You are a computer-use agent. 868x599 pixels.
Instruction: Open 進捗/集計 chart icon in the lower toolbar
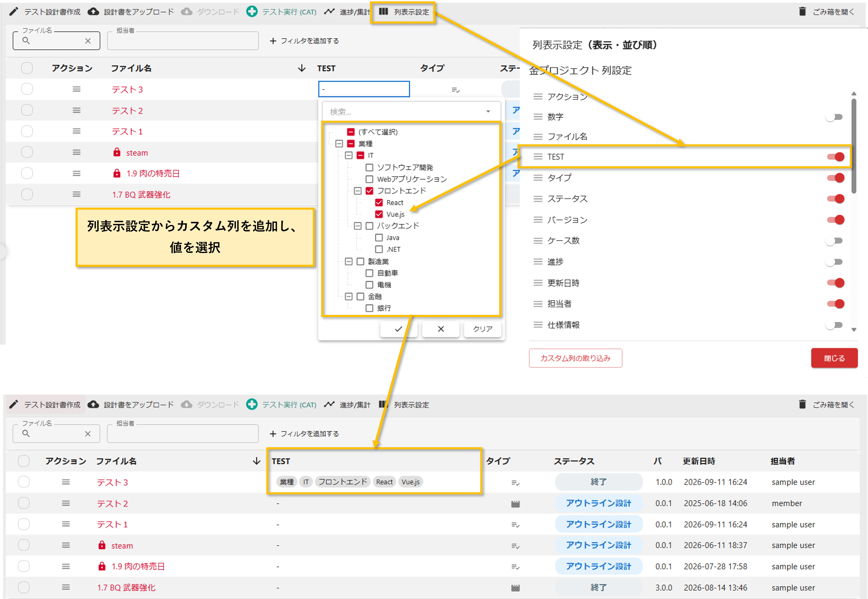(x=329, y=404)
